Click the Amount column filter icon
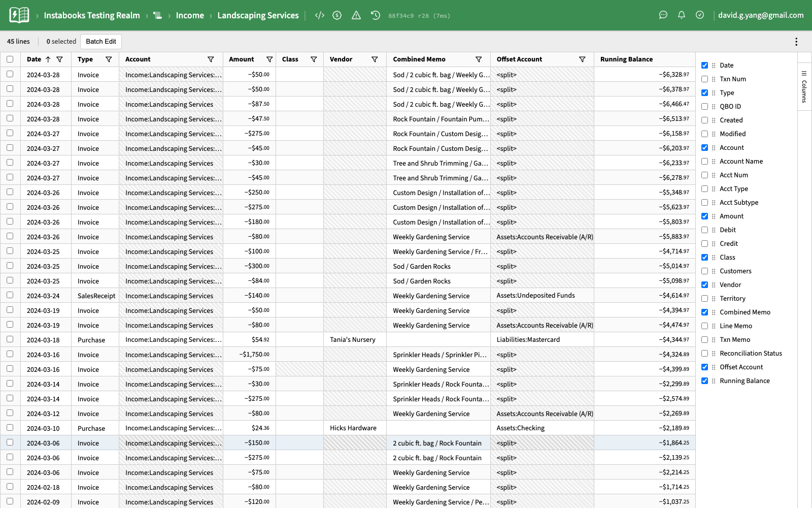 pos(269,59)
